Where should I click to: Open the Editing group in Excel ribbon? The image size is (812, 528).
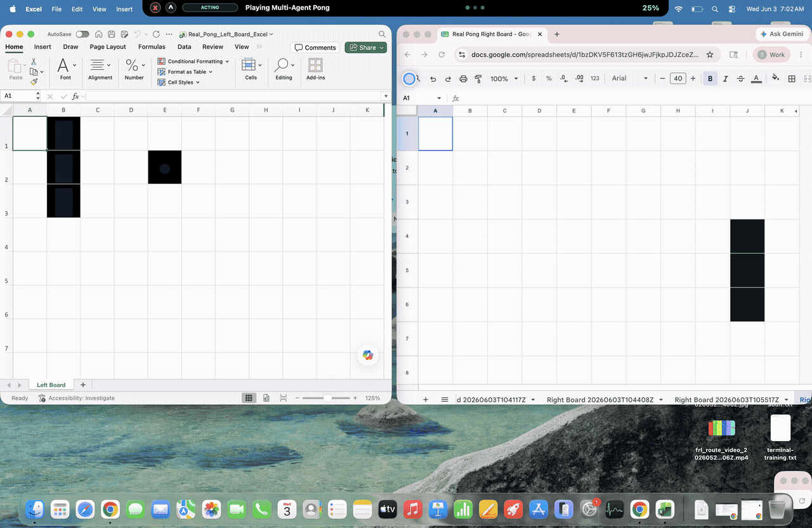click(x=284, y=69)
